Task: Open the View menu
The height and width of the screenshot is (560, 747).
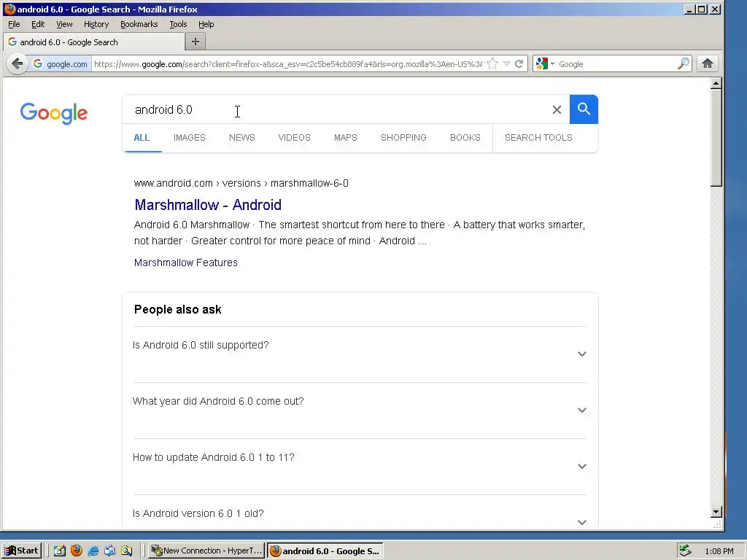Action: (x=64, y=24)
